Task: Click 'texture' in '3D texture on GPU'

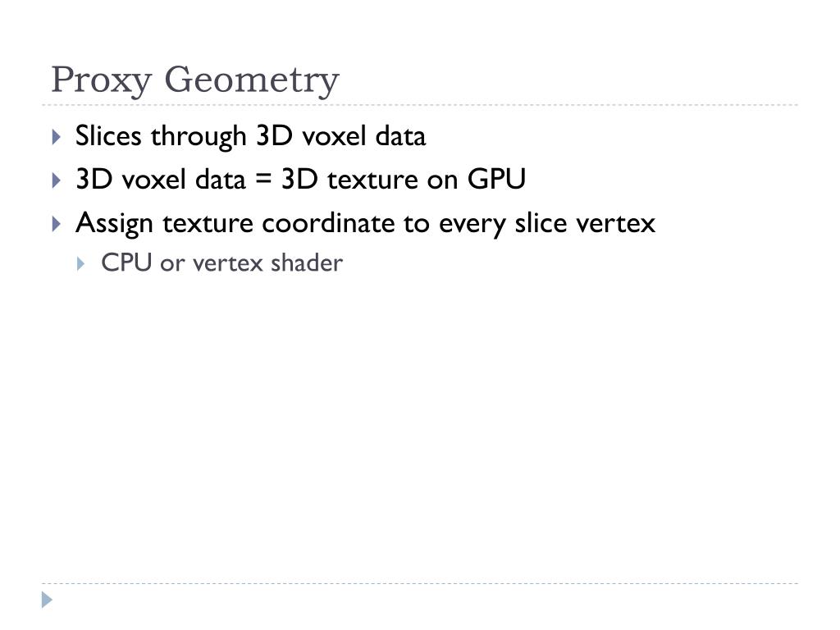Action: [372, 180]
